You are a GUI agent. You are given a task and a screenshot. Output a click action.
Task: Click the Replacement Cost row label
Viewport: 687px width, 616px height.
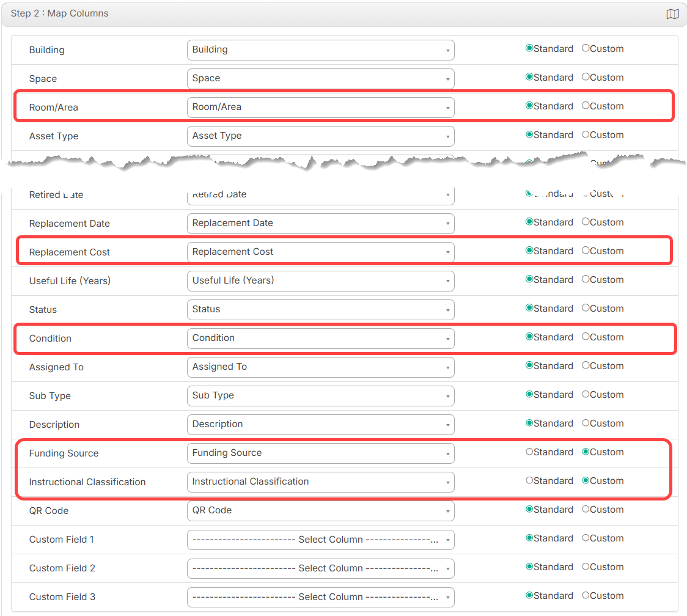click(69, 252)
